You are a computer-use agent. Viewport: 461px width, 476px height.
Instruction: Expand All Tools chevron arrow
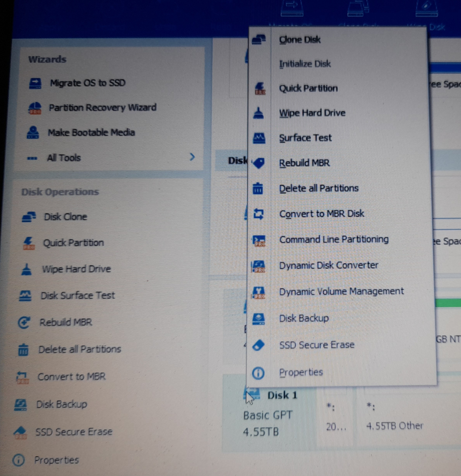click(192, 157)
